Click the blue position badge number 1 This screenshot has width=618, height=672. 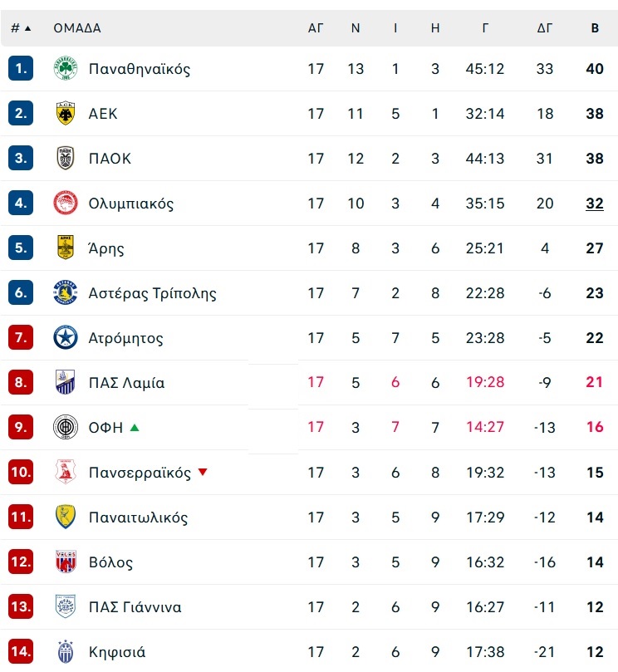point(21,69)
